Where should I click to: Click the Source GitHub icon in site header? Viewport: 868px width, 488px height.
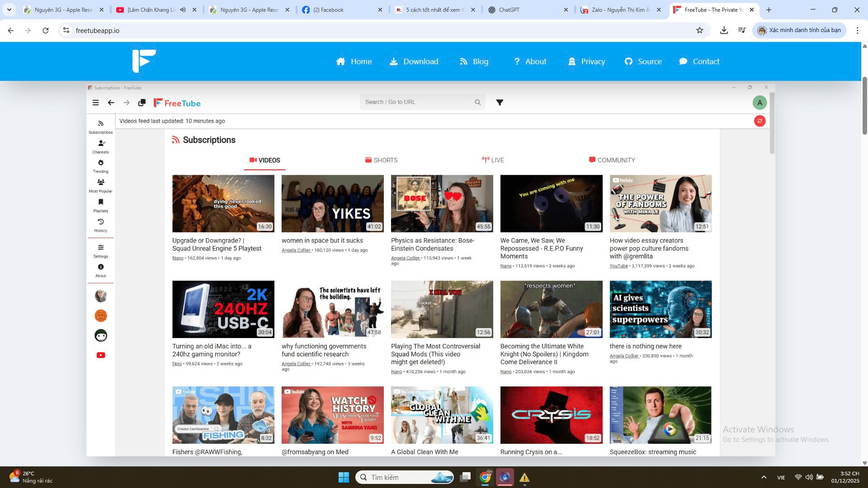point(628,61)
